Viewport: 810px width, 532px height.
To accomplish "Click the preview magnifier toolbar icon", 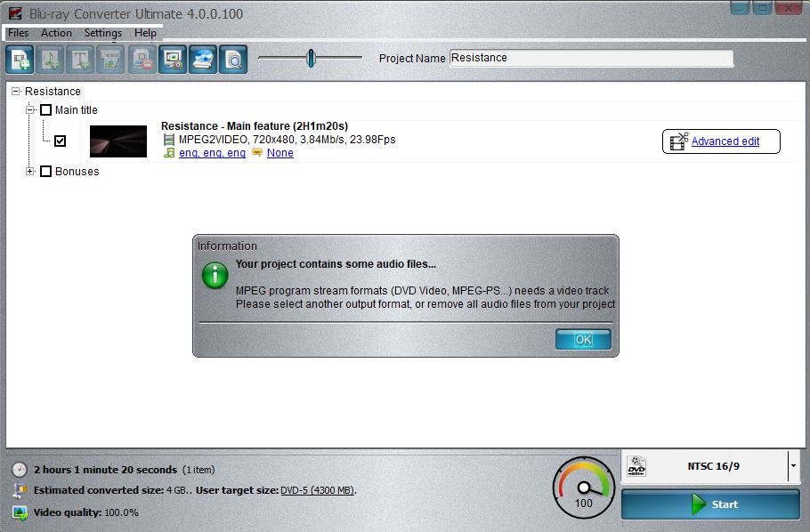I will coord(233,60).
